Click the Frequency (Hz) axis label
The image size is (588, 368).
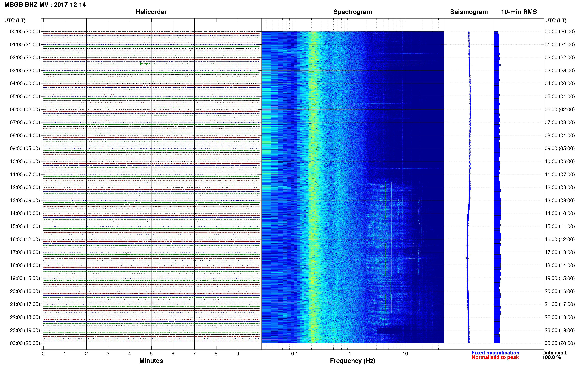click(352, 361)
